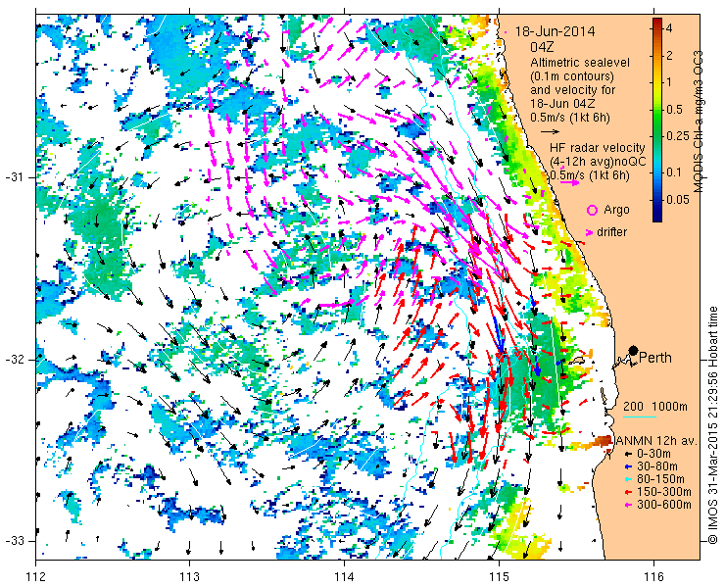
Task: Click the colorbar tick label "1"
Action: [668, 82]
